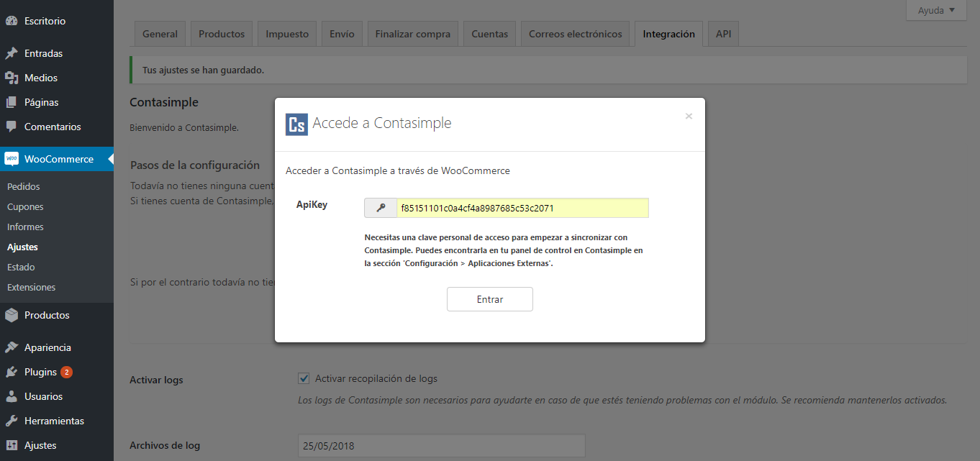Select the Cuentas tab
The image size is (980, 461).
tap(490, 34)
